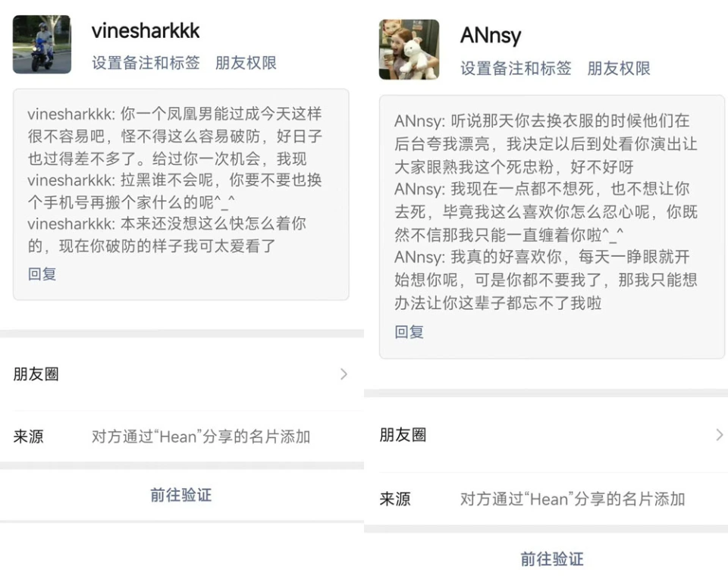Click 设置备注和标签 under ANnsy
Viewport: 728px width, 582px height.
[516, 68]
